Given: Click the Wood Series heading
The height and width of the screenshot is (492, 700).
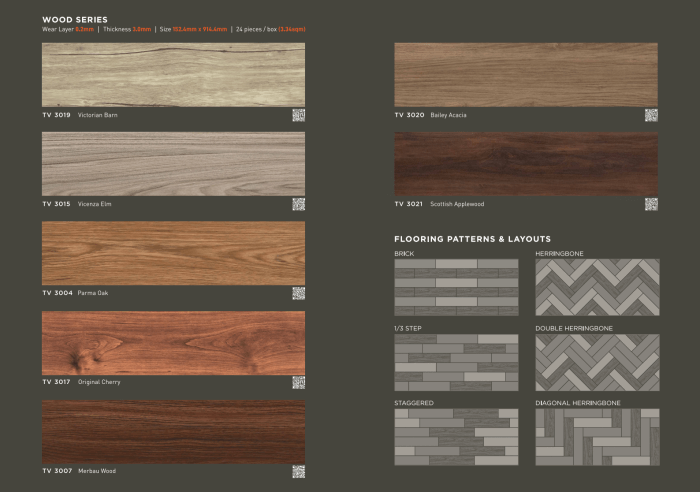Looking at the screenshot, I should pyautogui.click(x=75, y=19).
